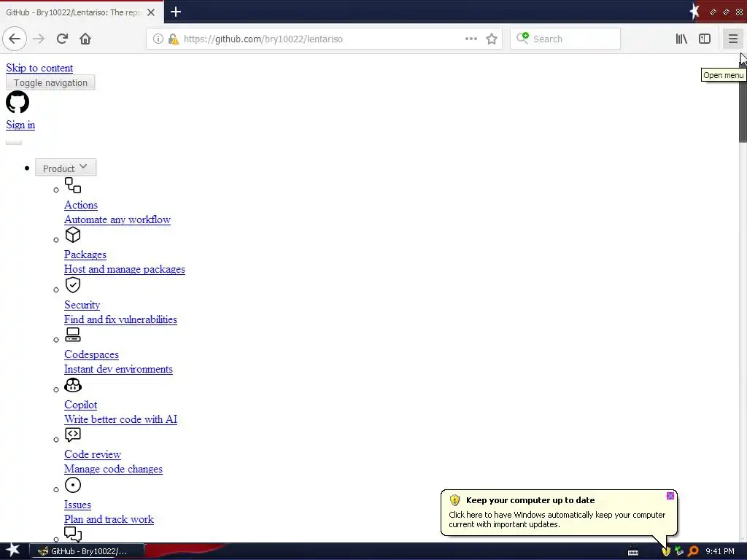Viewport: 747px width, 560px height.
Task: Open the Actions link
Action: 81,205
